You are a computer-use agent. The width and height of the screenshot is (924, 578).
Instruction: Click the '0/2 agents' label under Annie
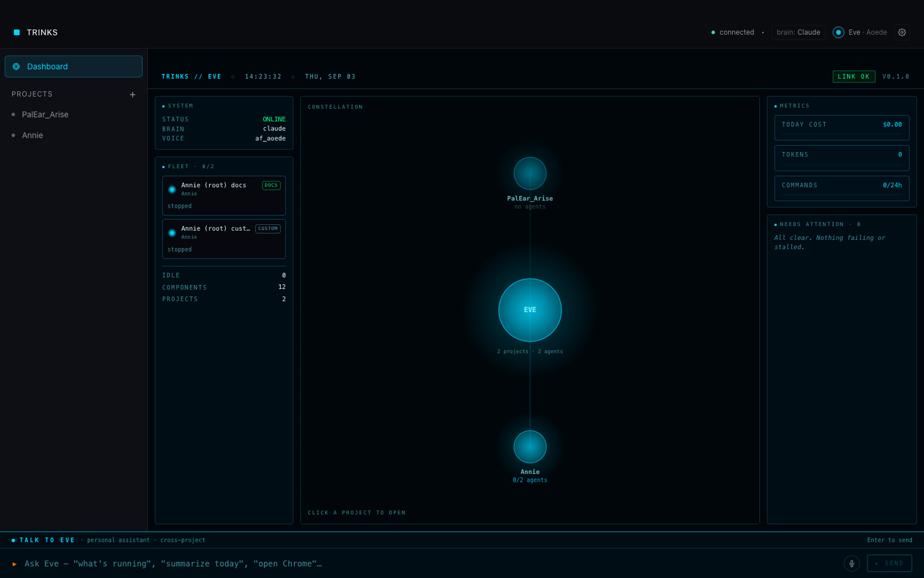pos(530,480)
